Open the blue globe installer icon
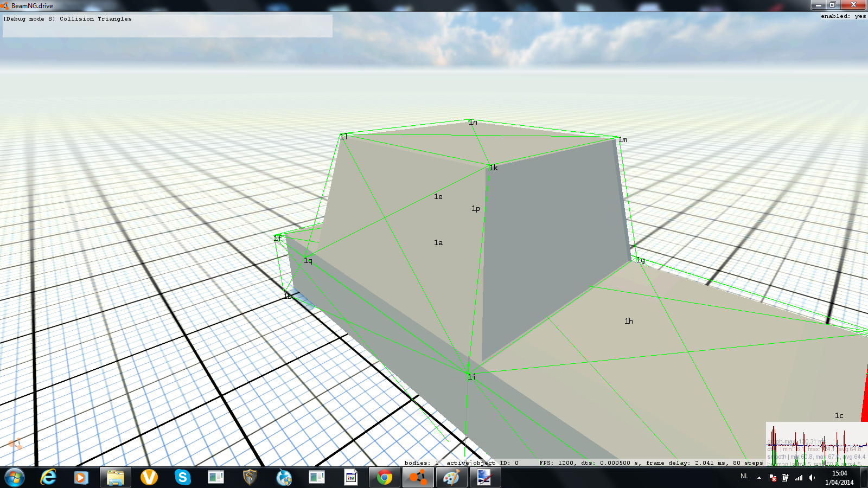 (x=284, y=478)
